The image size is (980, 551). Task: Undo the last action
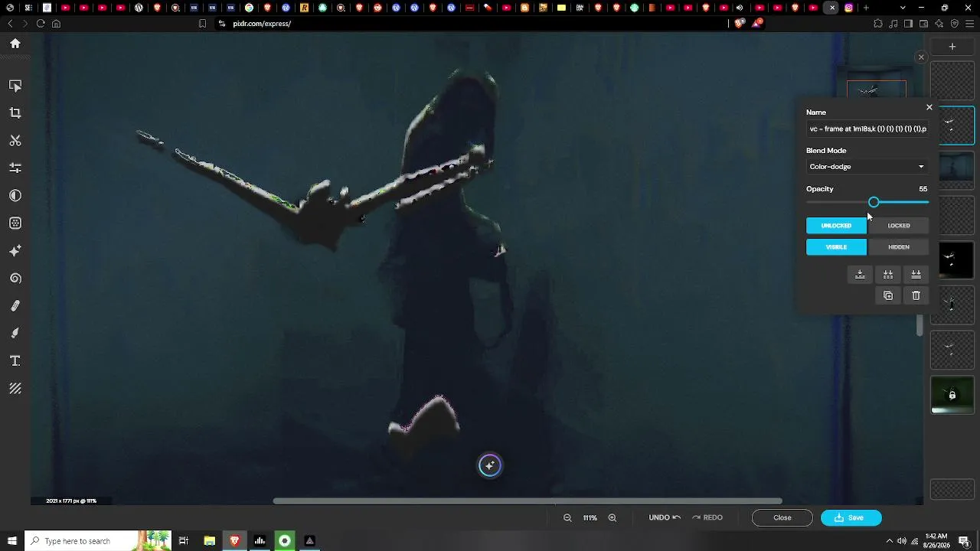click(x=665, y=518)
